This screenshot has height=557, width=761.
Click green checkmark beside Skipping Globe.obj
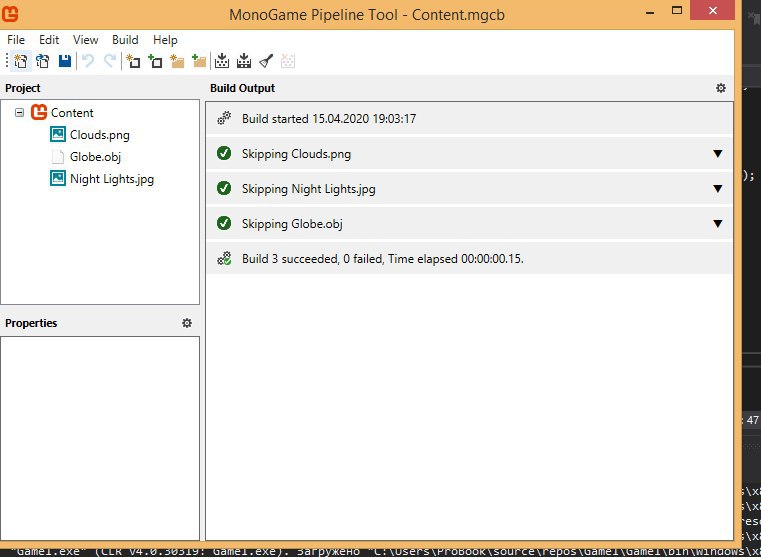224,224
